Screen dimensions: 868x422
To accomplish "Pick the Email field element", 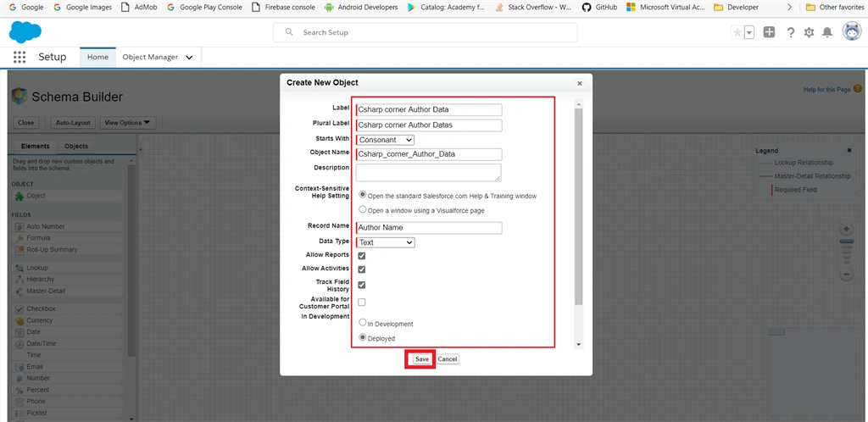I will 67,367.
